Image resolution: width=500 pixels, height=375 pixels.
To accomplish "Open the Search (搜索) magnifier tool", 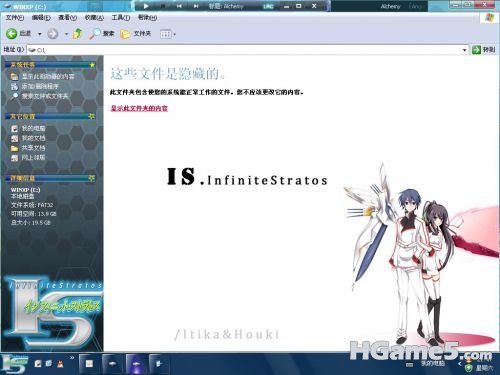I will (102, 34).
